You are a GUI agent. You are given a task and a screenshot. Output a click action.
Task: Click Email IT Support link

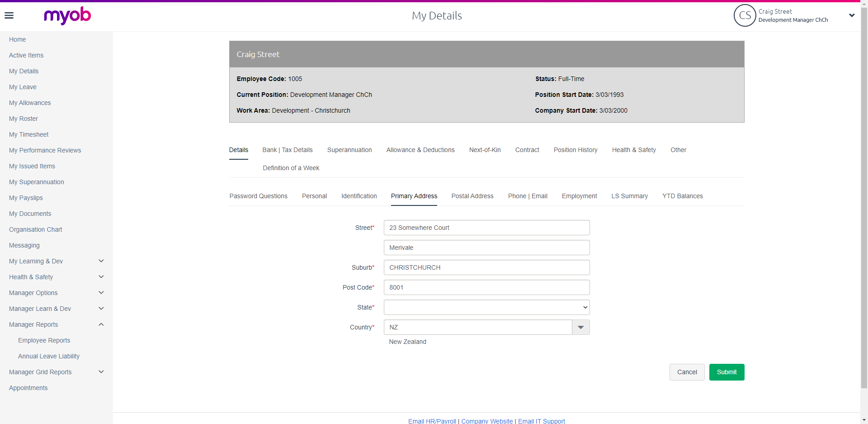coord(542,421)
